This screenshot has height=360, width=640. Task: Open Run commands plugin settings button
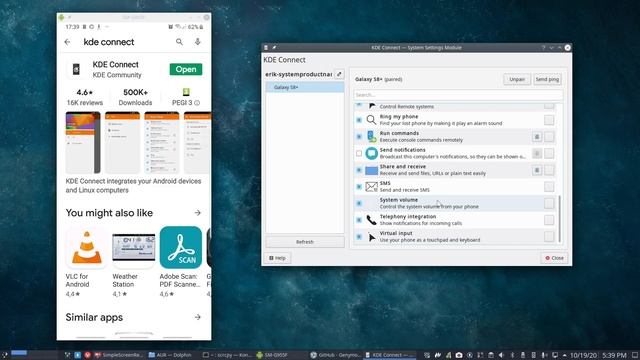point(537,137)
